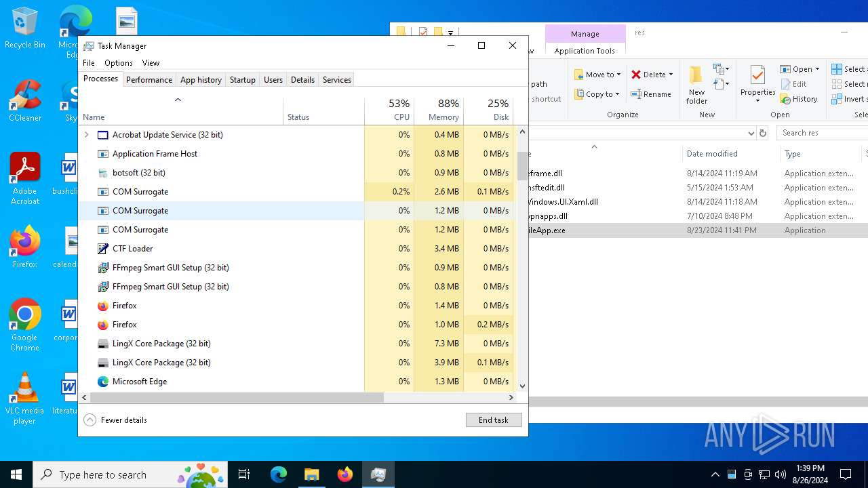Open VLC media player desktop icon
Viewport: 868px width, 488px height.
point(25,399)
